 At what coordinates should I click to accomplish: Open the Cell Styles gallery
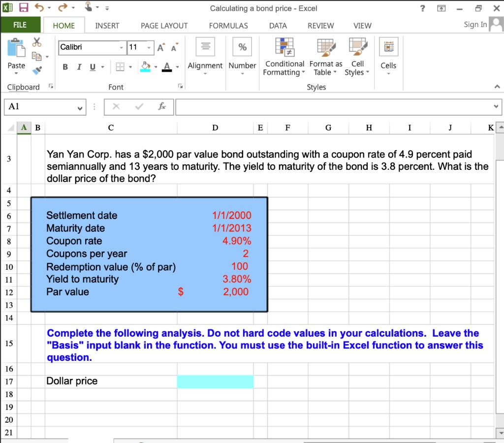tap(357, 57)
